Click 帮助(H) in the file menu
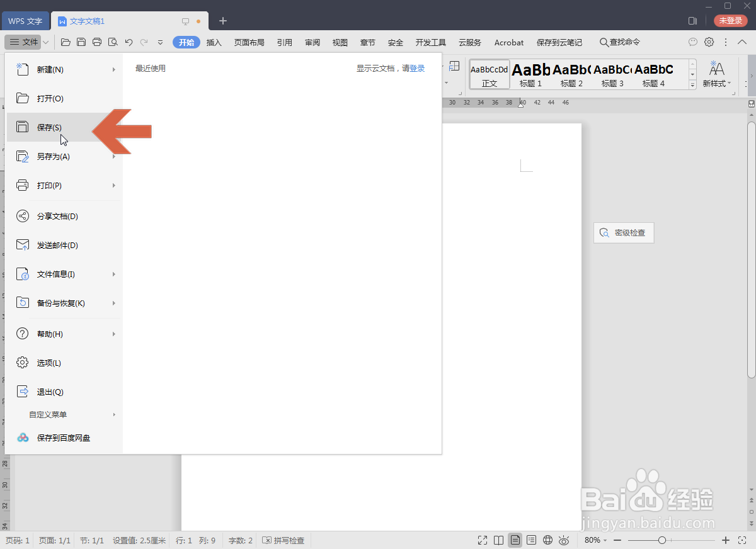Viewport: 756px width, 549px height. click(x=64, y=334)
